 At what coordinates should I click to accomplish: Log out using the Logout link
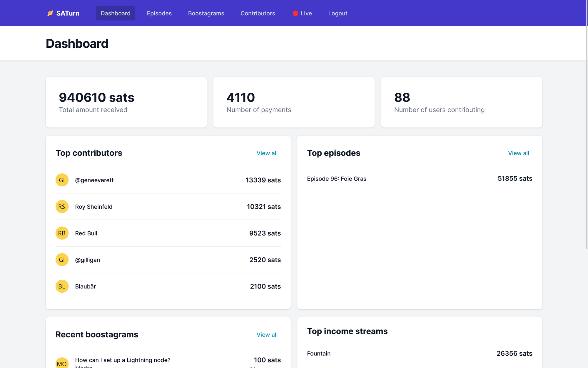pyautogui.click(x=338, y=13)
